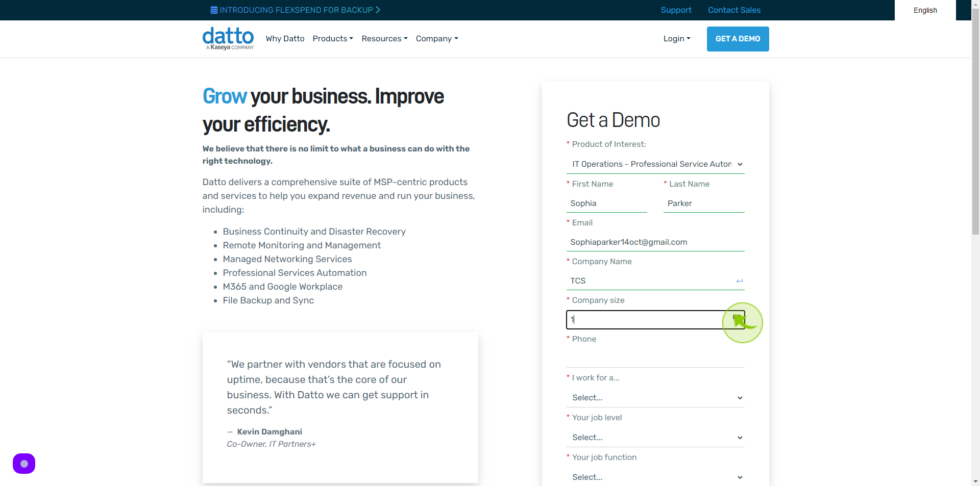Screen dimensions: 980x486
Task: Click 'Remote Monitoring and Management' list item
Action: click(x=302, y=245)
